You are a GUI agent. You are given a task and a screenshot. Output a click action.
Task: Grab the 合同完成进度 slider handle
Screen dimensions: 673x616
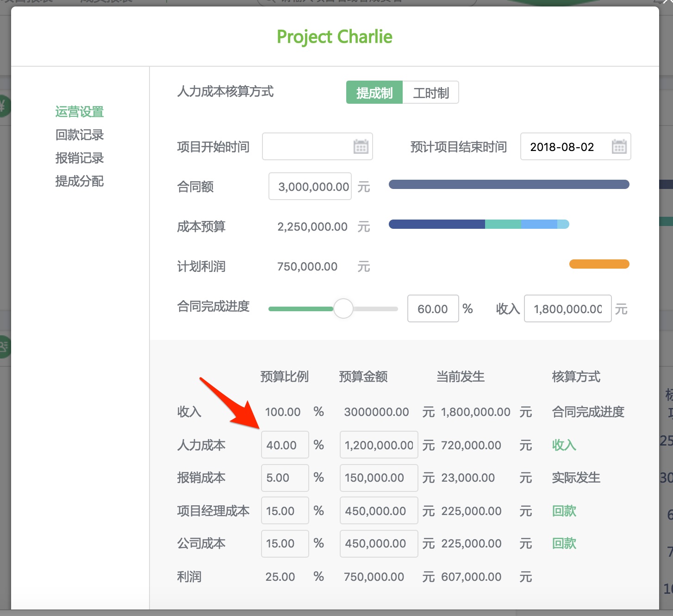click(x=343, y=308)
